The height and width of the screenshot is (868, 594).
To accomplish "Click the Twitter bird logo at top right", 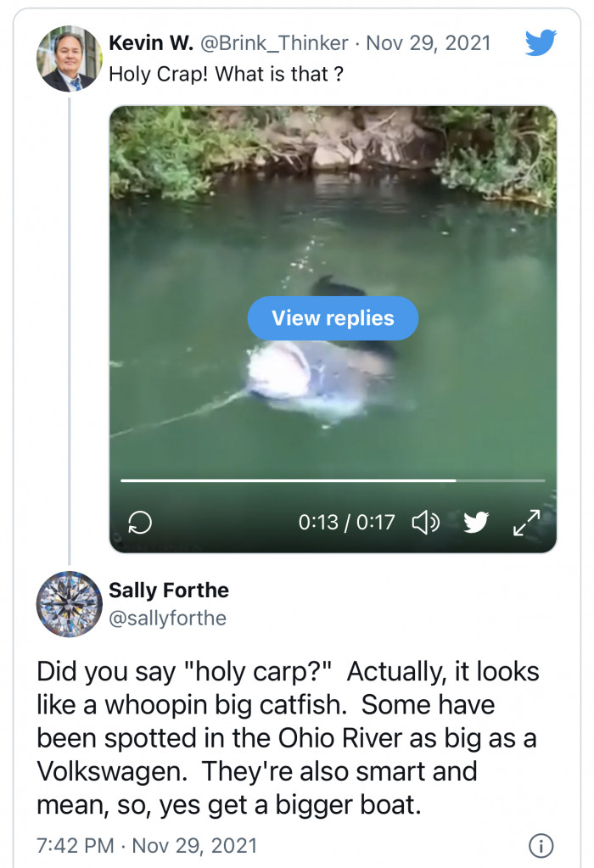I will coord(541,42).
